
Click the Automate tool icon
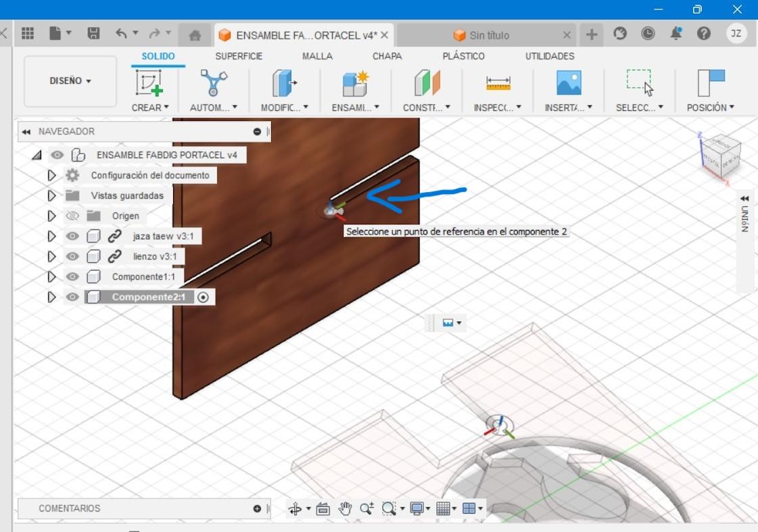tap(214, 82)
